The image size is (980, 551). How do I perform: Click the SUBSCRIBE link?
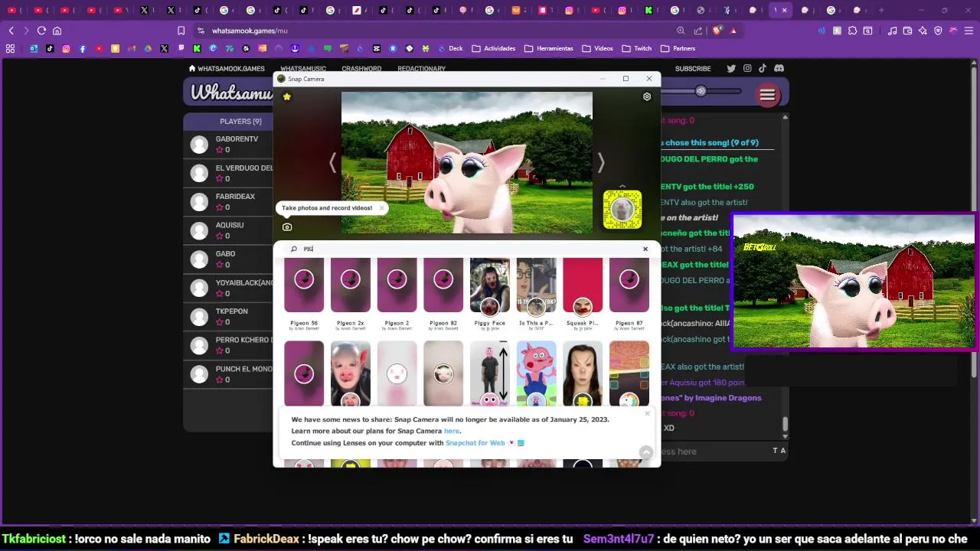point(693,69)
